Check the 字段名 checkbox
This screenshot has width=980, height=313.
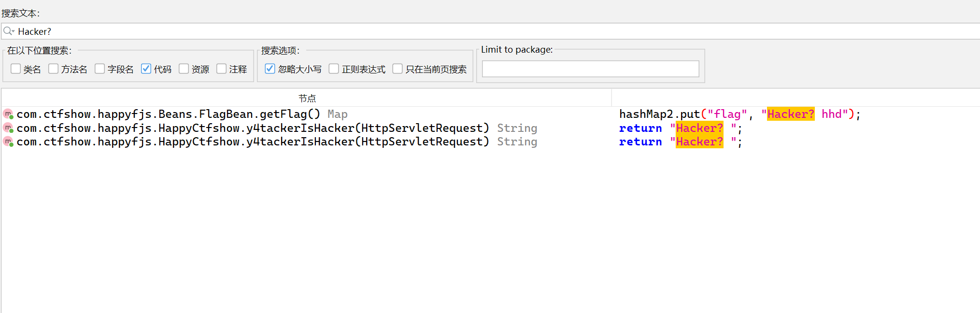[100, 69]
